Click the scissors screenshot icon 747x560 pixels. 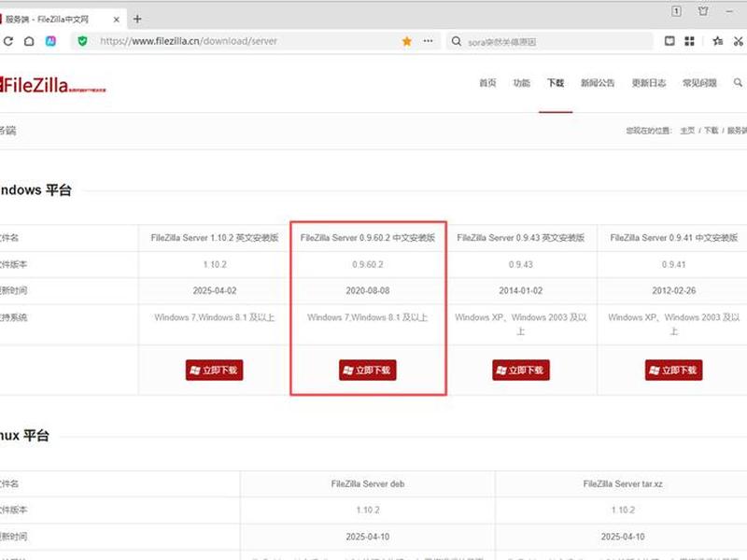coord(739,41)
